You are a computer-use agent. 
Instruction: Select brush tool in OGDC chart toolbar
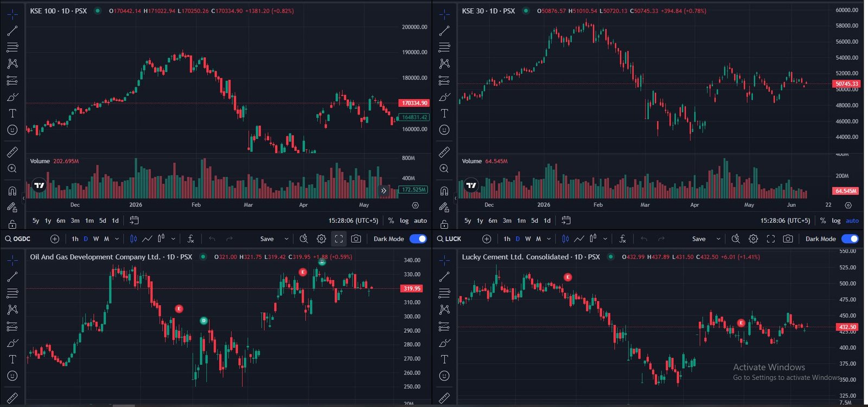click(x=12, y=343)
